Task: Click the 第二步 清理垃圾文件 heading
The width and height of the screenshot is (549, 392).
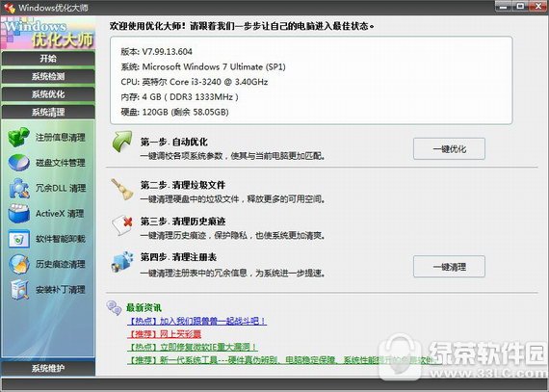Action: click(183, 185)
